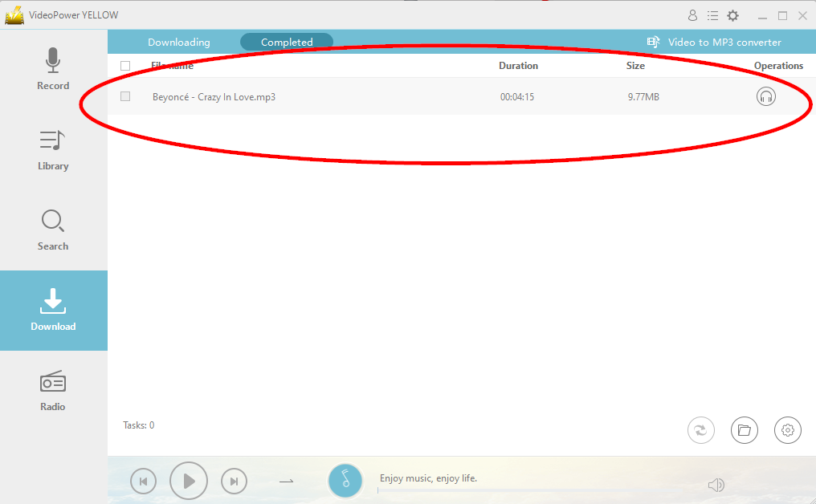Open the task list icon in titlebar
Viewport: 816px width, 504px height.
coord(712,14)
